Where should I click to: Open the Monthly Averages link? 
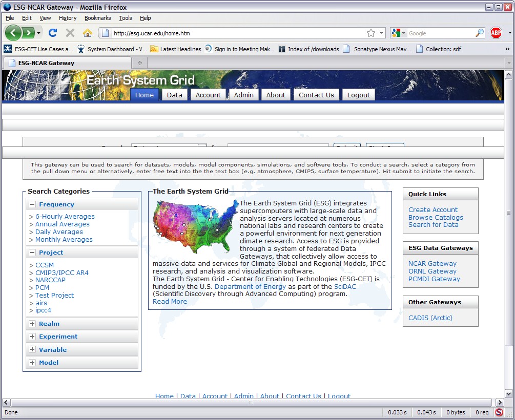(64, 239)
